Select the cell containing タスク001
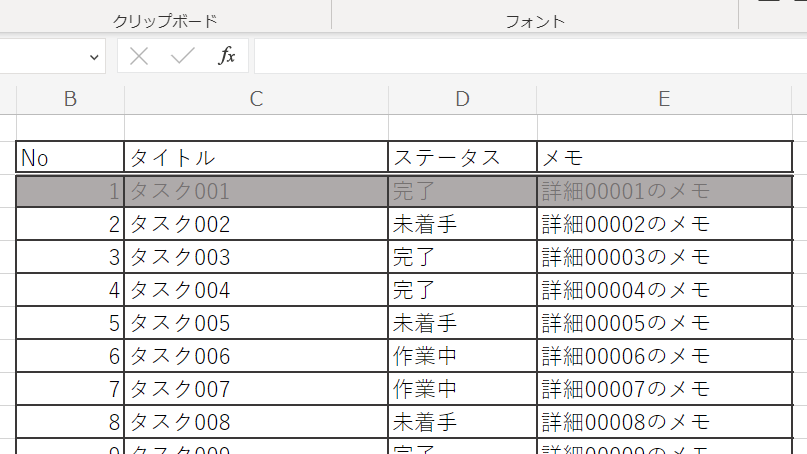Screen dimensions: 807x454 (x=256, y=191)
